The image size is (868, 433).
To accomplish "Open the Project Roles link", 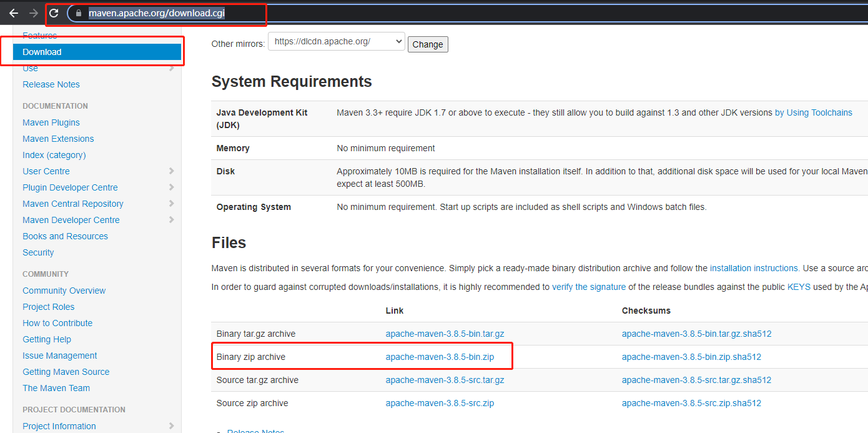I will point(49,307).
